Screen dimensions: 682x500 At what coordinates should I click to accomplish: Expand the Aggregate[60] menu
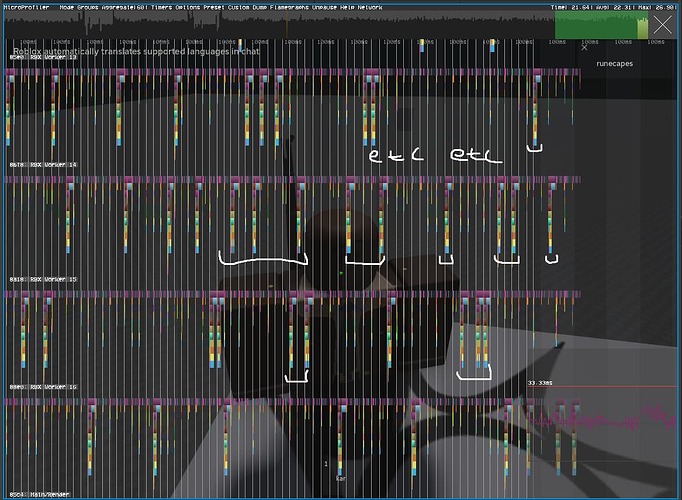click(x=125, y=7)
